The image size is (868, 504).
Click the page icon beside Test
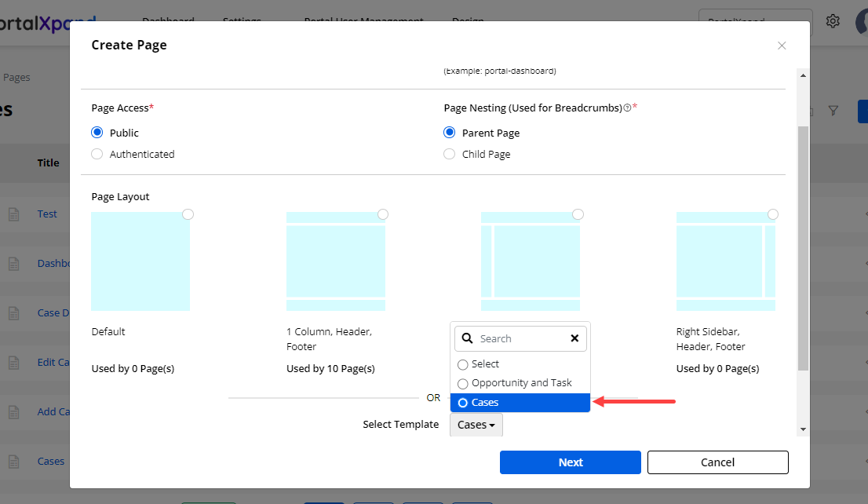click(13, 214)
